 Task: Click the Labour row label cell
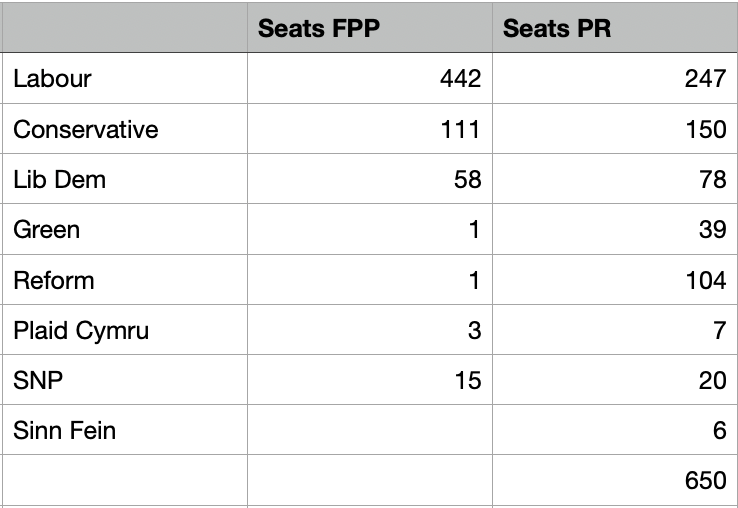click(x=125, y=79)
